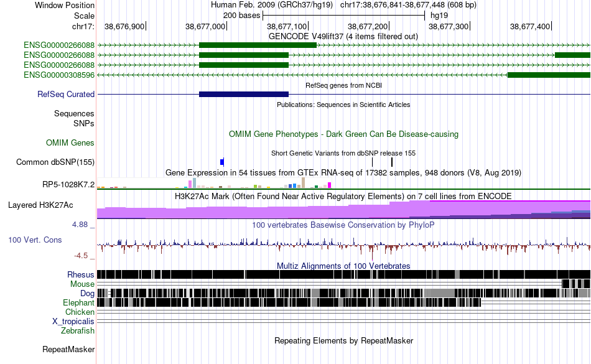Viewport: 591px width, 364px height.
Task: Click the dark blue RefSeq Curated exon
Action: tap(244, 94)
